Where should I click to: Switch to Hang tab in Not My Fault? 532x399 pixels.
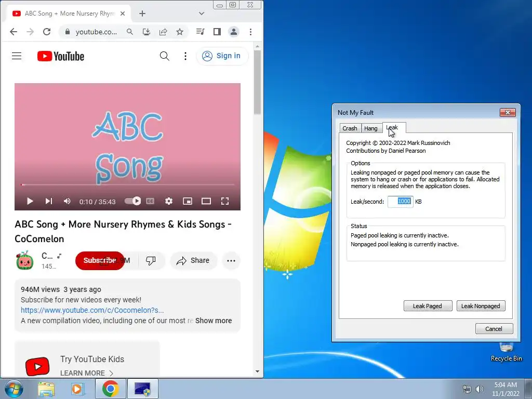371,128
